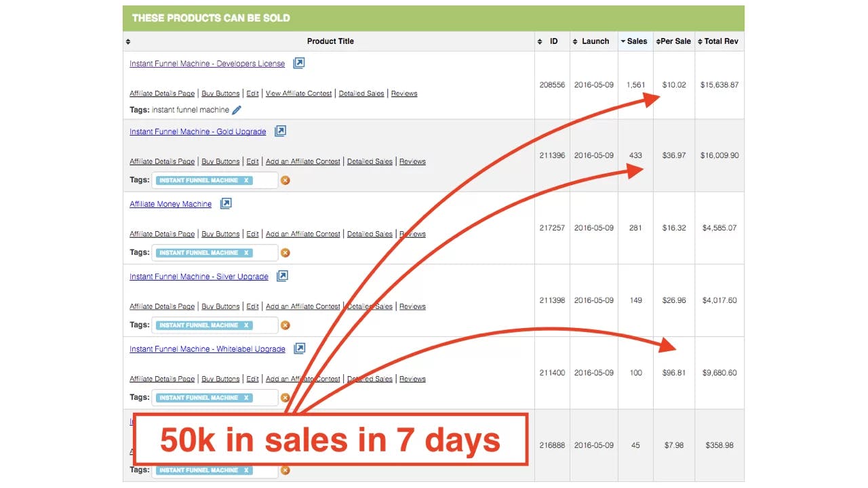The width and height of the screenshot is (868, 488).
Task: Clear tags orange icon in Gold Upgrade row
Action: (285, 180)
